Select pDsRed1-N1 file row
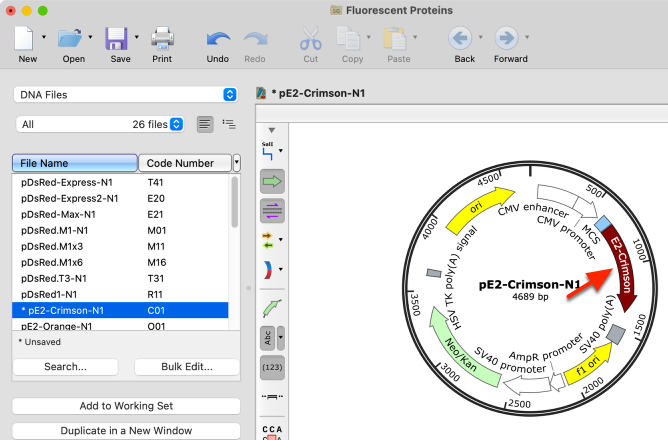The image size is (668, 440). coord(120,294)
